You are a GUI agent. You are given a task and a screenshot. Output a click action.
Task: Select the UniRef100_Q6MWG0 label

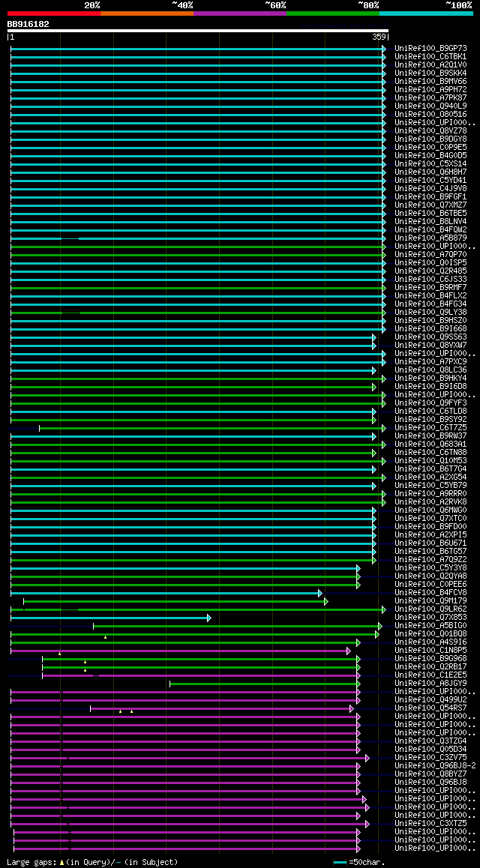click(x=430, y=510)
